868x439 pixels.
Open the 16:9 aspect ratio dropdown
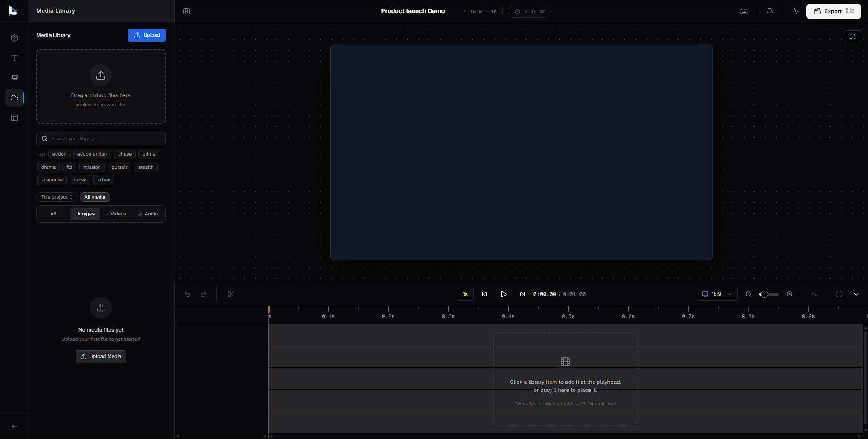717,294
